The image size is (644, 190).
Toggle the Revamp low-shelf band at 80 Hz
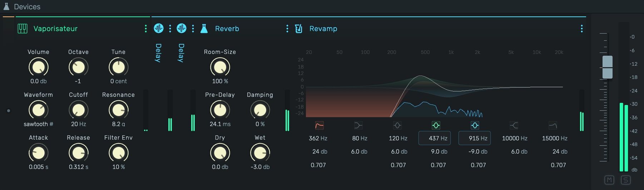[x=358, y=125]
